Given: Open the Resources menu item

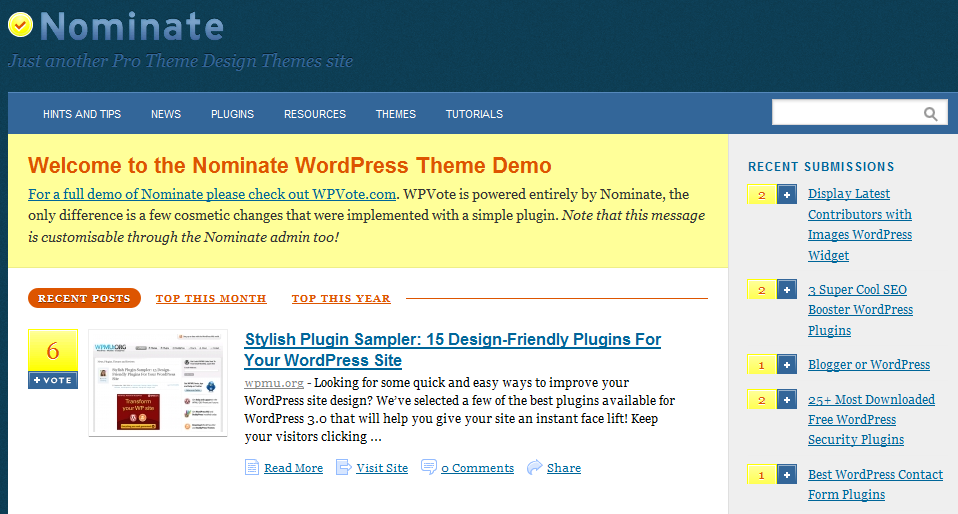Looking at the screenshot, I should point(315,114).
